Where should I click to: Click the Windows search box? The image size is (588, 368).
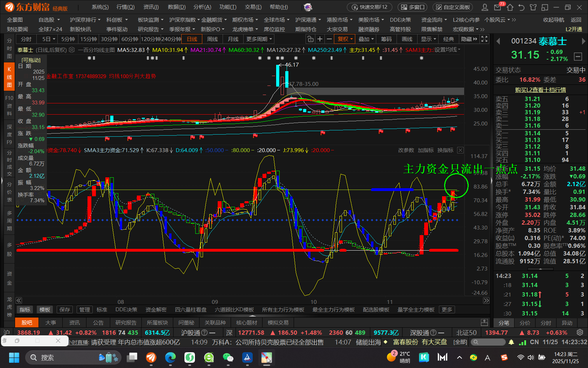73,357
